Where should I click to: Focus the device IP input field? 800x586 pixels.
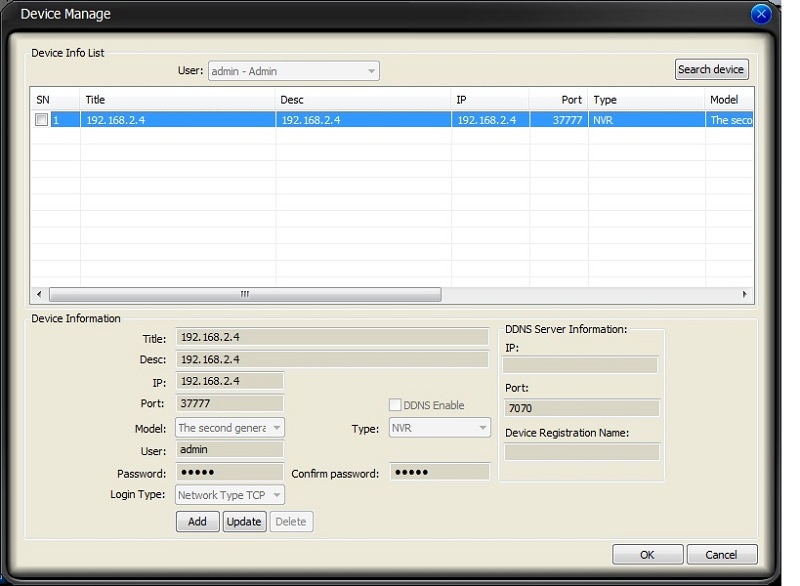click(230, 381)
